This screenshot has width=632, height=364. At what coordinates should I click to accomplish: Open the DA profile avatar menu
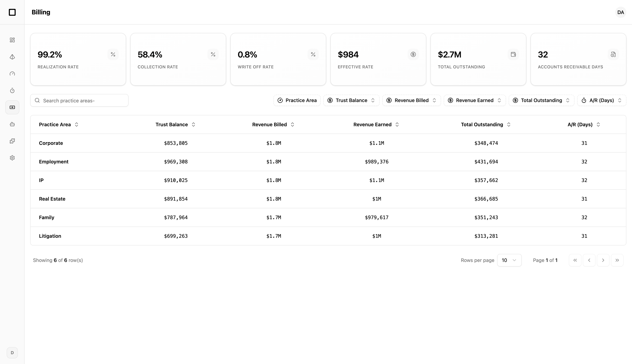(620, 12)
